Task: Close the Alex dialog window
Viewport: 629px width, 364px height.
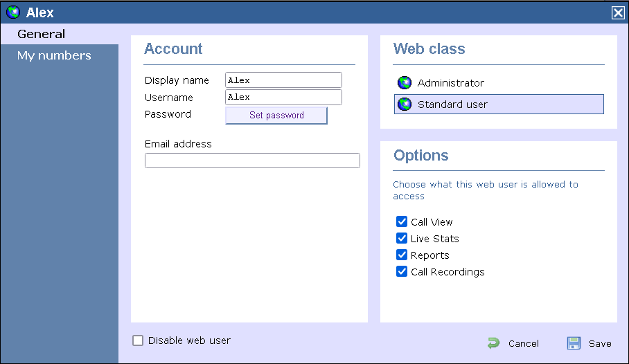Action: point(617,12)
